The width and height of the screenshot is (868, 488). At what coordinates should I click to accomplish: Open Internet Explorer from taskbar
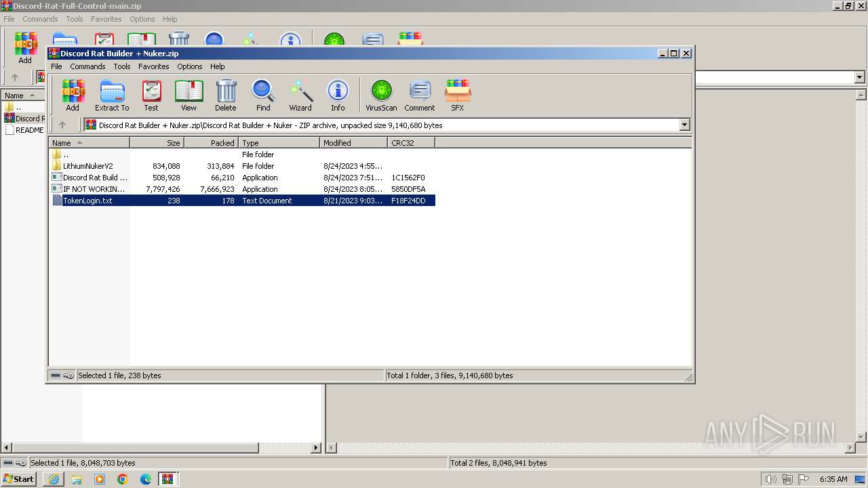54,479
